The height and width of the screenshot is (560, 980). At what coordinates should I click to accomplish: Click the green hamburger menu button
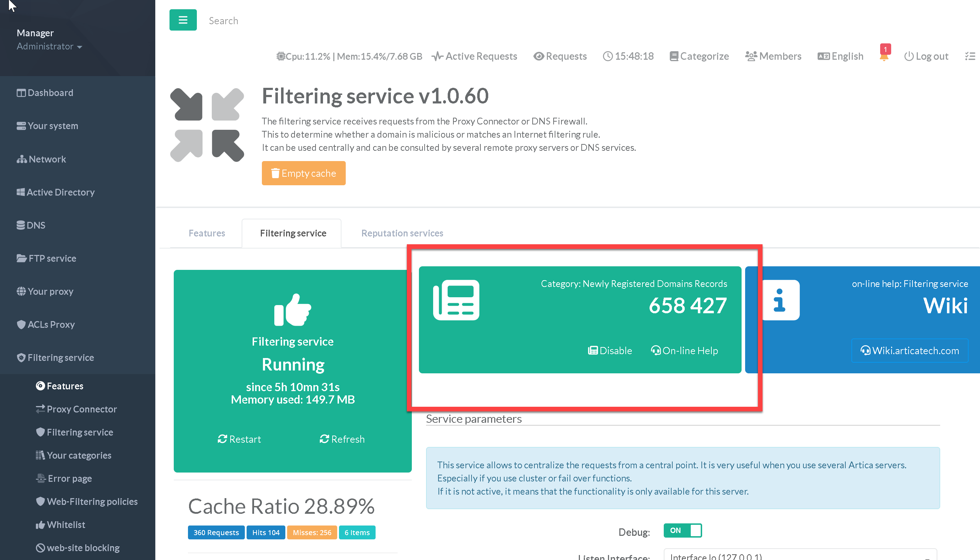pyautogui.click(x=183, y=20)
